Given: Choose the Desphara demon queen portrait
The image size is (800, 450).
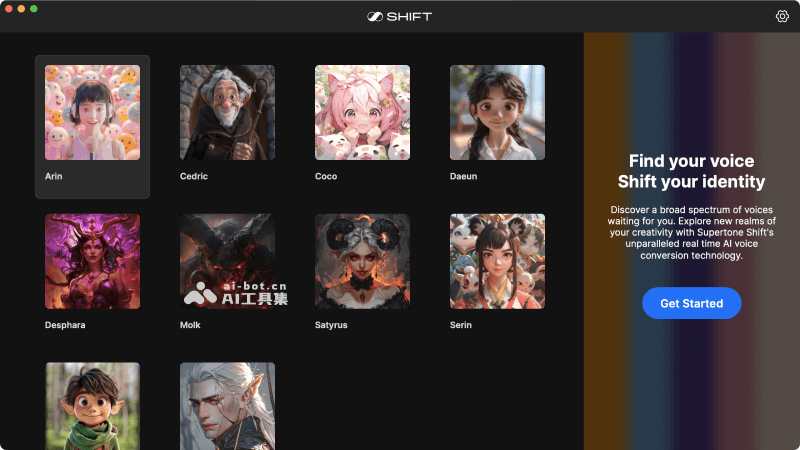Looking at the screenshot, I should 92,261.
